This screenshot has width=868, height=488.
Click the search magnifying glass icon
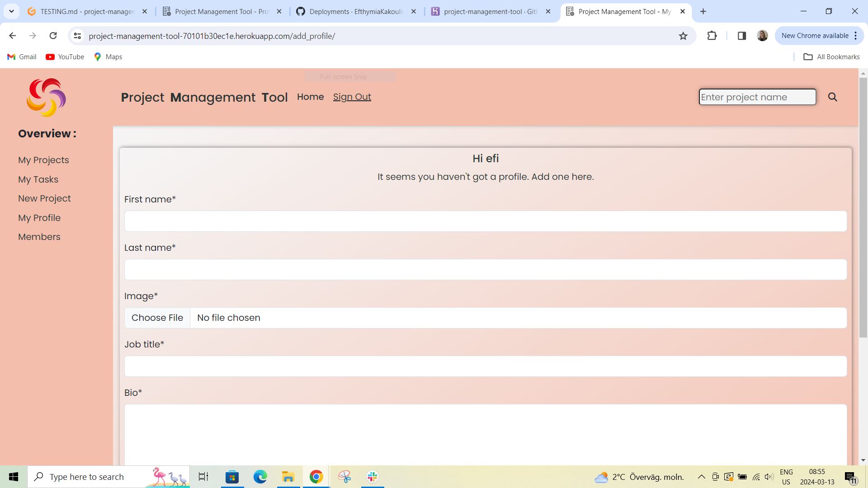click(x=832, y=97)
